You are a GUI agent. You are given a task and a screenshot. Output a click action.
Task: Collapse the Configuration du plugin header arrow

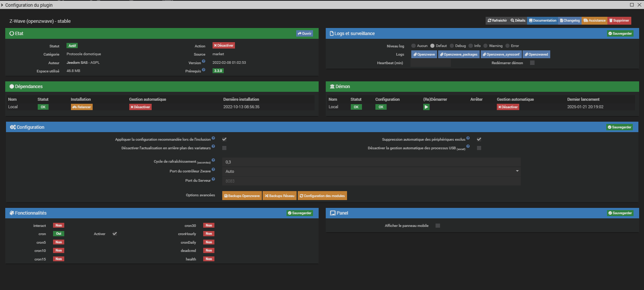(2, 5)
